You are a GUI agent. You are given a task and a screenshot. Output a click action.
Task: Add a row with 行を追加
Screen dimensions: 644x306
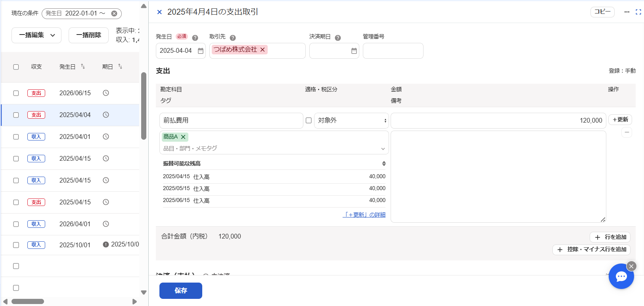610,237
